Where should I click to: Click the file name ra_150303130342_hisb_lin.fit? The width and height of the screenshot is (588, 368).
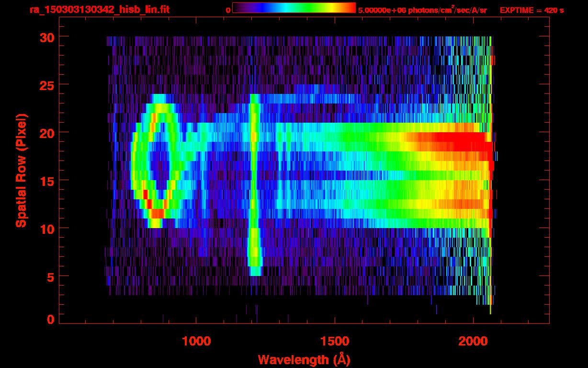tap(99, 10)
